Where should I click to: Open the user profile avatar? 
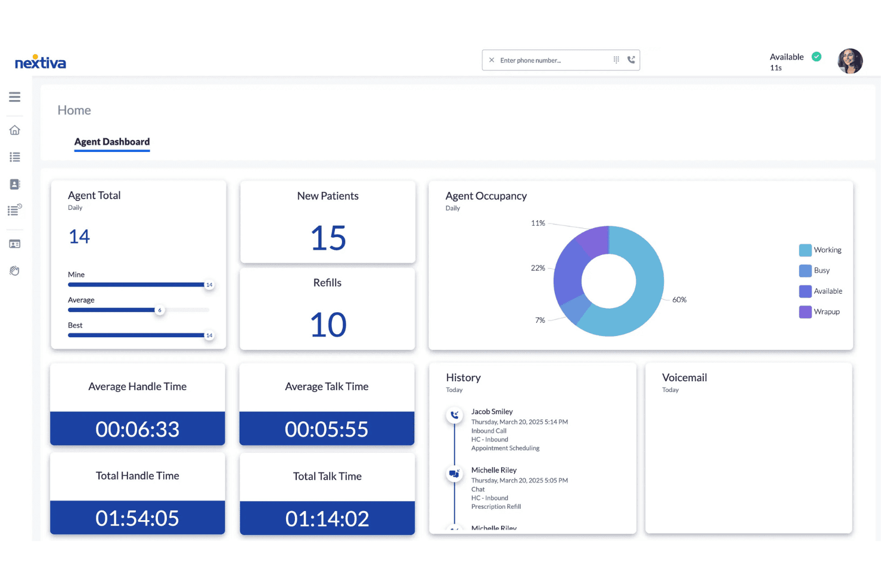[x=850, y=61]
